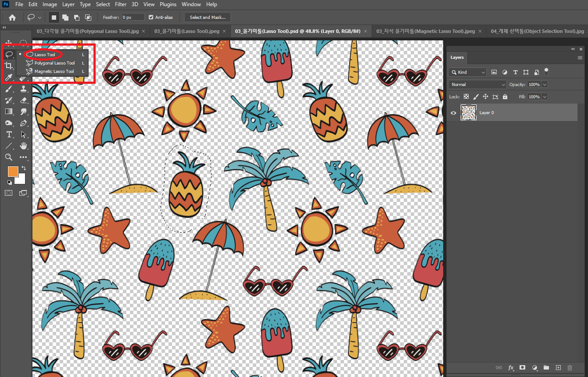Viewport: 588px width, 377px height.
Task: Select the Eyedropper tool
Action: [x=9, y=77]
